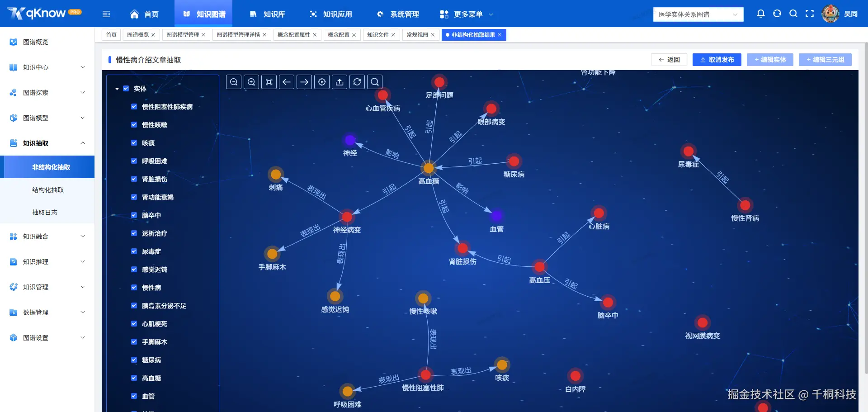Open 图谱概览 sidebar item
868x412 pixels.
coord(47,42)
